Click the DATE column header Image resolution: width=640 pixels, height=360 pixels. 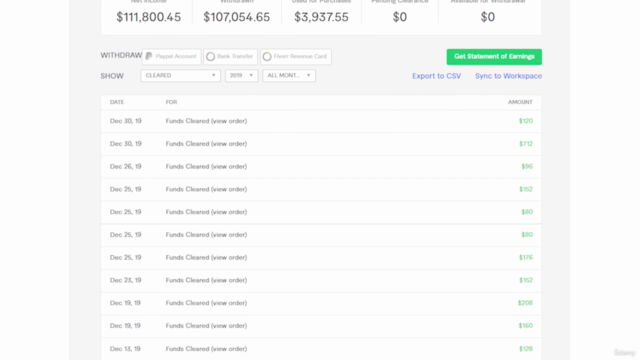coord(117,102)
